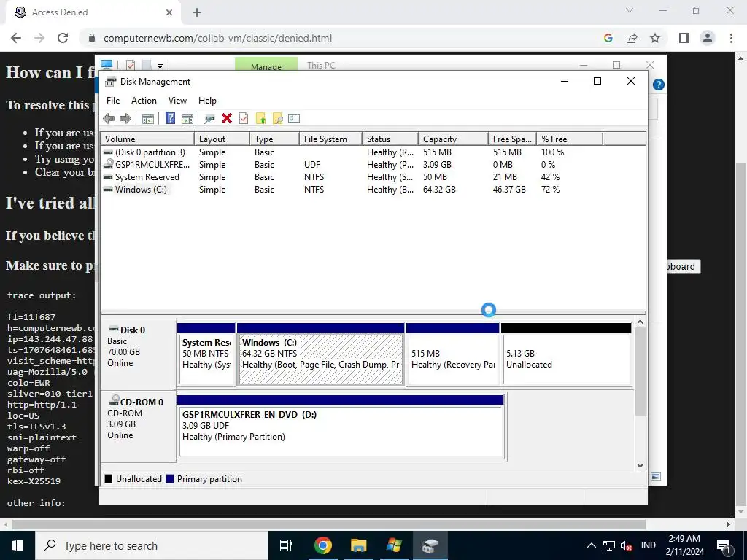The height and width of the screenshot is (560, 747).
Task: Open the View menu
Action: pyautogui.click(x=177, y=101)
